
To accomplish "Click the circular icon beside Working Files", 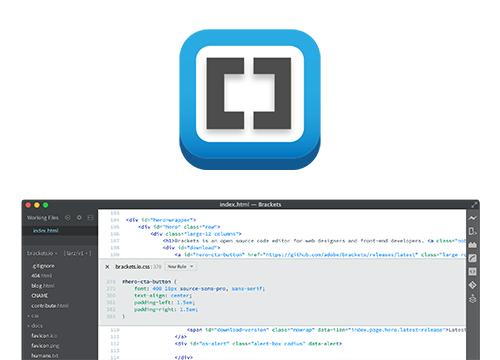I will pos(68,218).
